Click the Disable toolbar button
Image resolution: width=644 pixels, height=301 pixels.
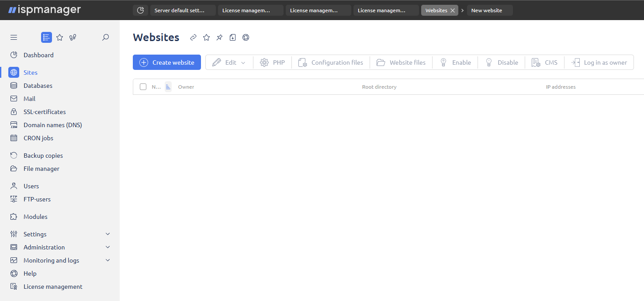[501, 62]
